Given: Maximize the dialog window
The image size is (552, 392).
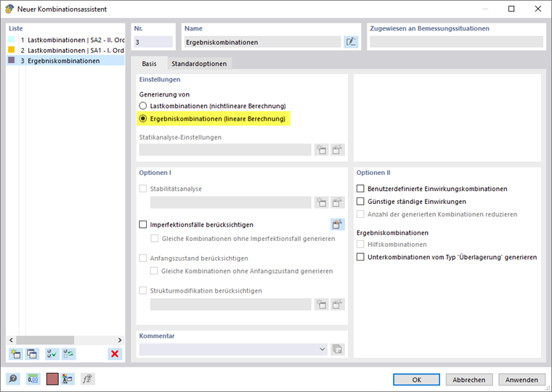Looking at the screenshot, I should [511, 9].
